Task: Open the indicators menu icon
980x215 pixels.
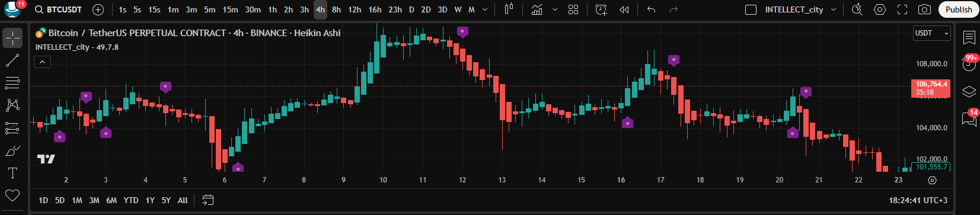Action: pos(537,9)
